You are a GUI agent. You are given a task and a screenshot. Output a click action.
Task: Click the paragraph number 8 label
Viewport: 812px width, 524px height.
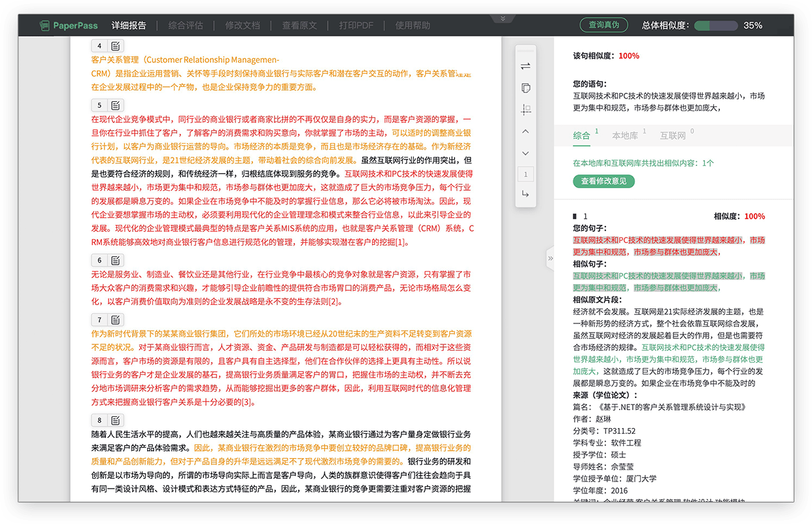pyautogui.click(x=99, y=420)
